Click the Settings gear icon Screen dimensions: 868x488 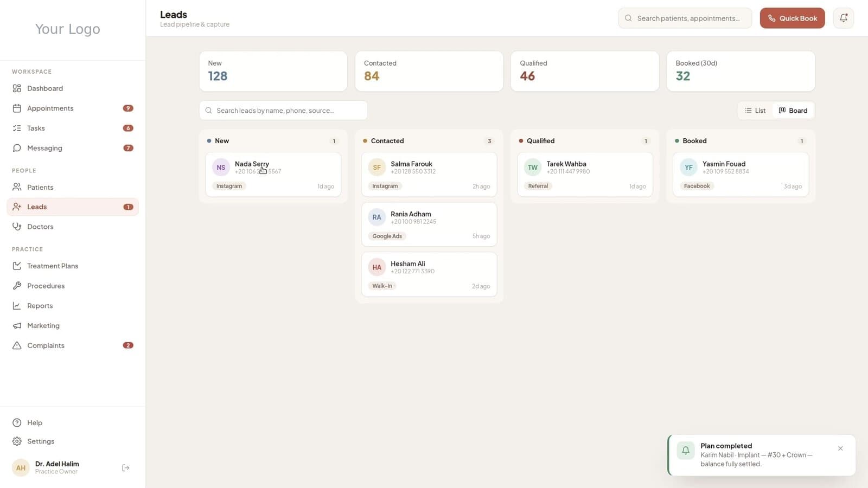(17, 441)
